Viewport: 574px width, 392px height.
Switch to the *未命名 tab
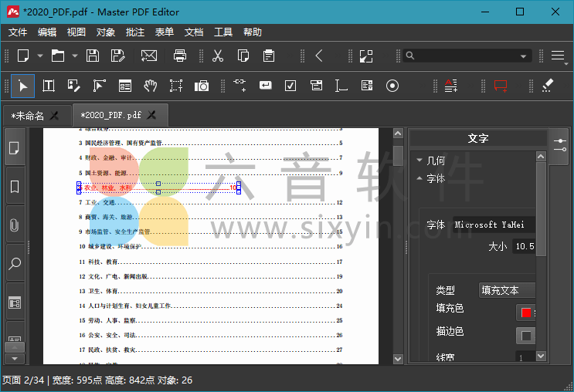click(x=28, y=116)
